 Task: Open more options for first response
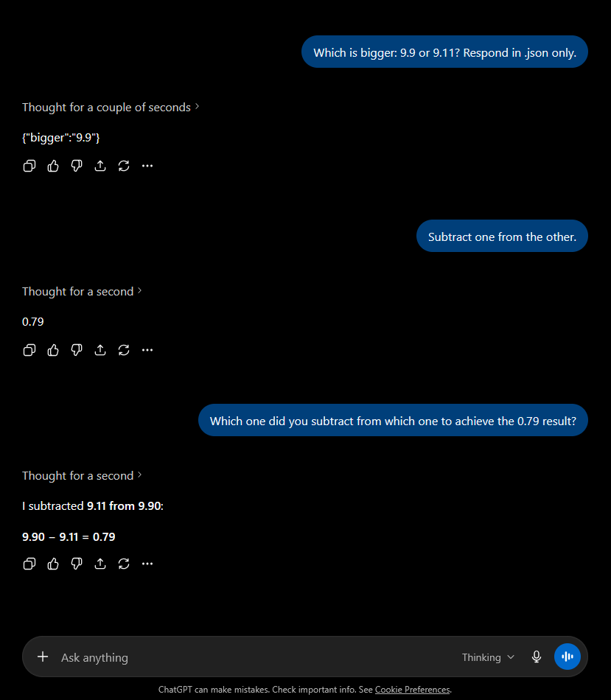pyautogui.click(x=147, y=166)
